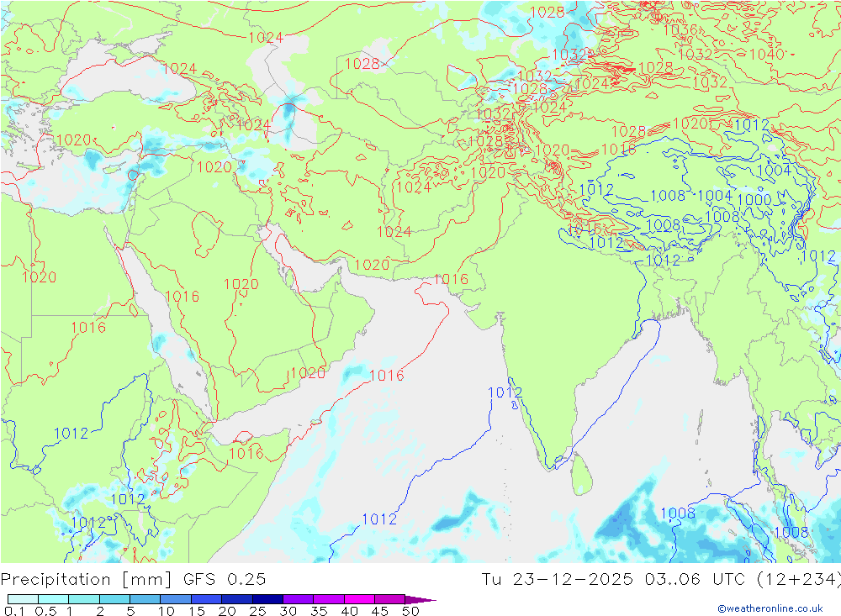Select the lightest cyan 0.1–0.5 legend swatch
This screenshot has width=841, height=616.
point(23,599)
